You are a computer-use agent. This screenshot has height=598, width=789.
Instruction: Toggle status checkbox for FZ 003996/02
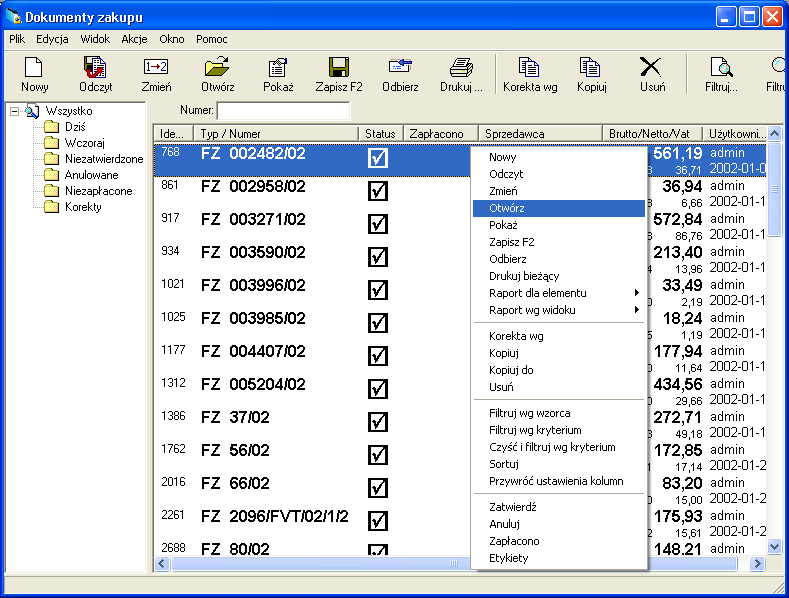pos(377,290)
